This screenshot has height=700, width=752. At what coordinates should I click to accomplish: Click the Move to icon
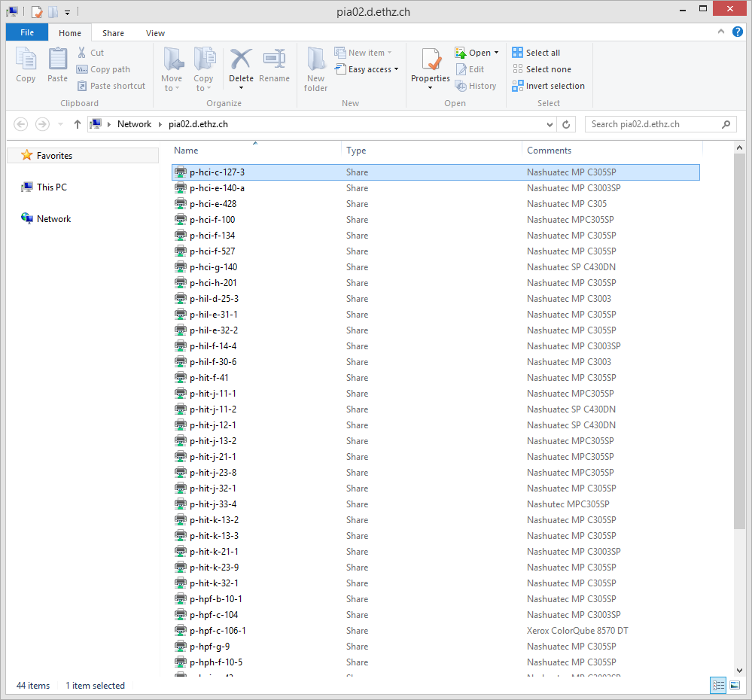coord(172,59)
